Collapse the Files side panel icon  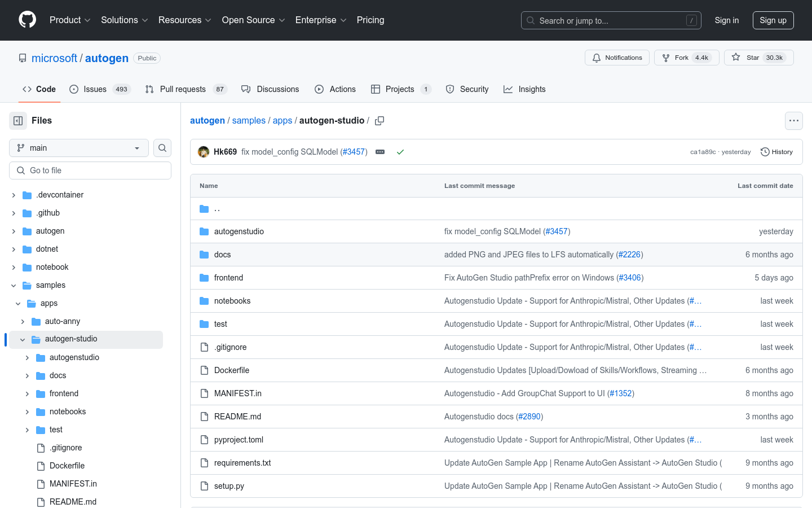tap(18, 121)
